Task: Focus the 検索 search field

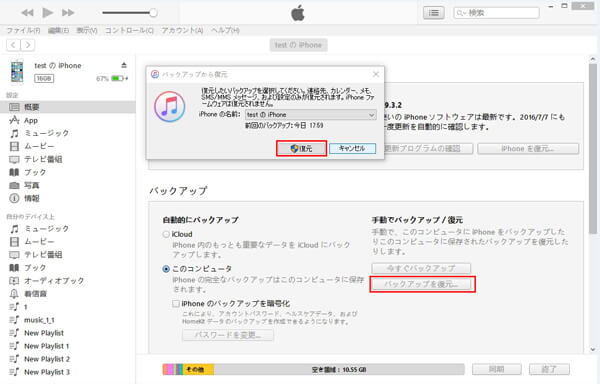Action: coord(496,13)
